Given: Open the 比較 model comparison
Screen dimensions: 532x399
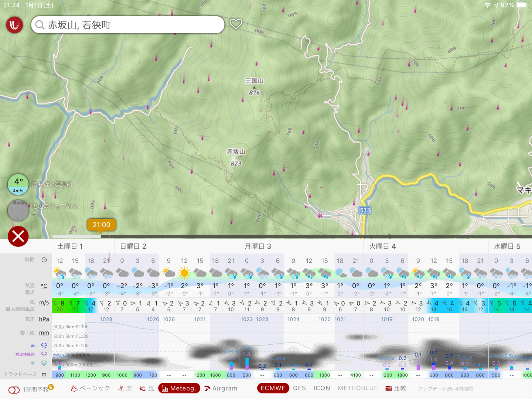Looking at the screenshot, I should tap(396, 388).
